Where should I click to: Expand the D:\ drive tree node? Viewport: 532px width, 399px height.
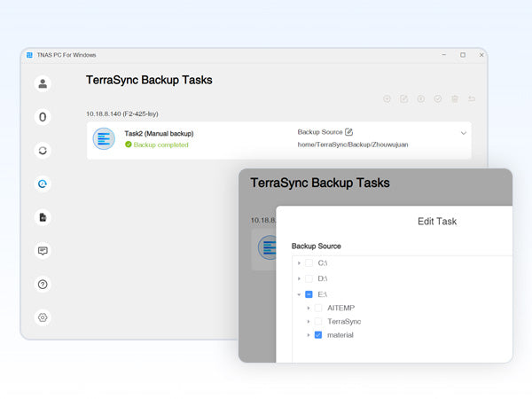tap(299, 278)
